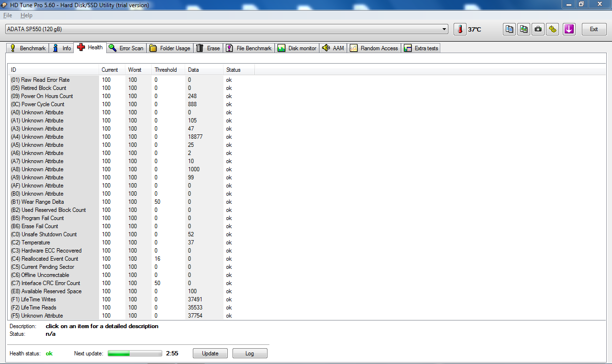Click the Current column header
Image resolution: width=612 pixels, height=364 pixels.
112,70
